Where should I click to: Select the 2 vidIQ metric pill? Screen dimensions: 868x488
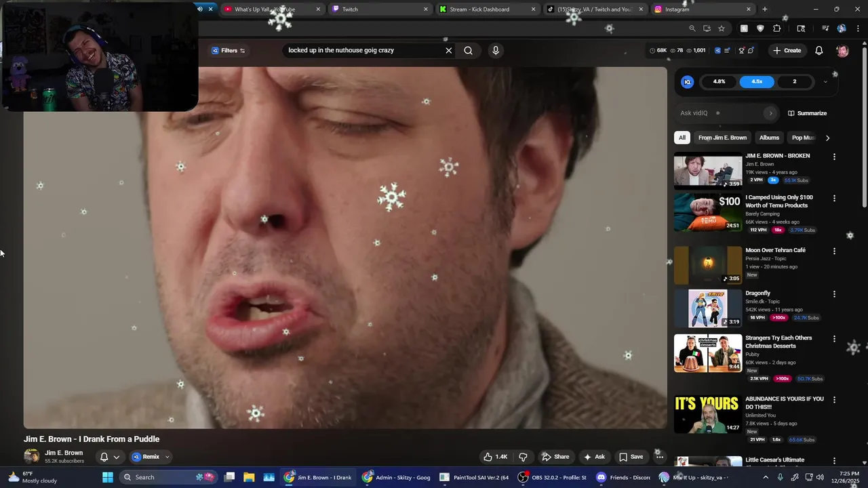pyautogui.click(x=794, y=81)
